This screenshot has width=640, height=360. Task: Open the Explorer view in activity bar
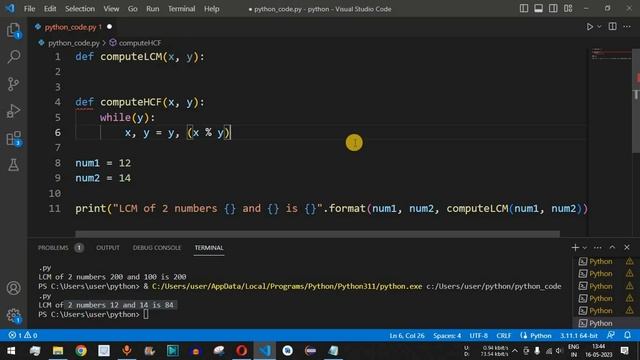tap(13, 30)
